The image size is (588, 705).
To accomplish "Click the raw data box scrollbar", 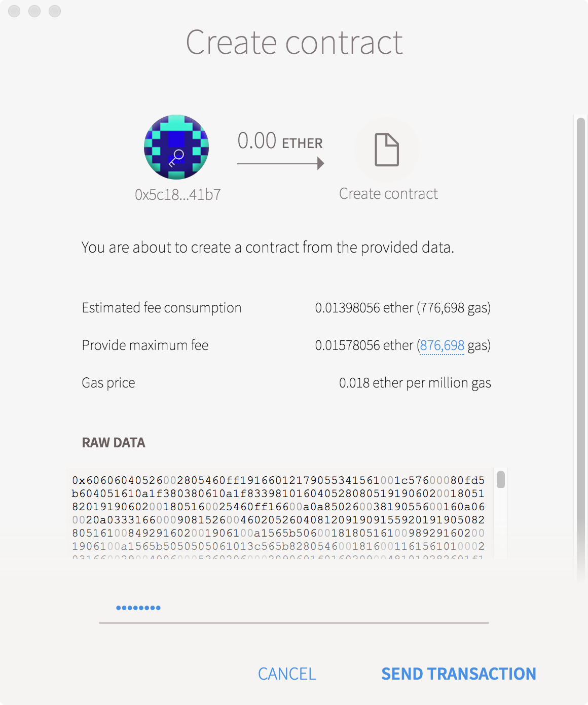I will [501, 480].
